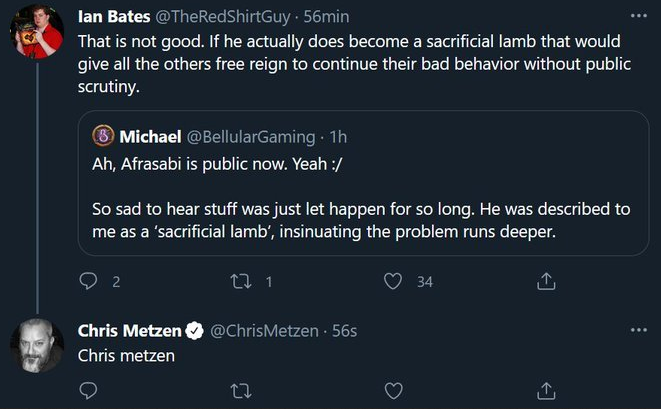The image size is (661, 409).
Task: Click Chris Metzen's verified badge
Action: tap(192, 331)
